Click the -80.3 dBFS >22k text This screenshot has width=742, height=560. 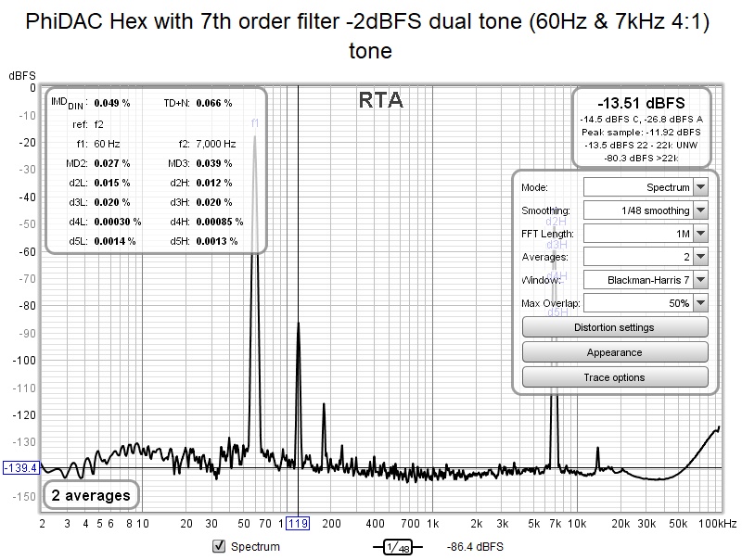641,158
